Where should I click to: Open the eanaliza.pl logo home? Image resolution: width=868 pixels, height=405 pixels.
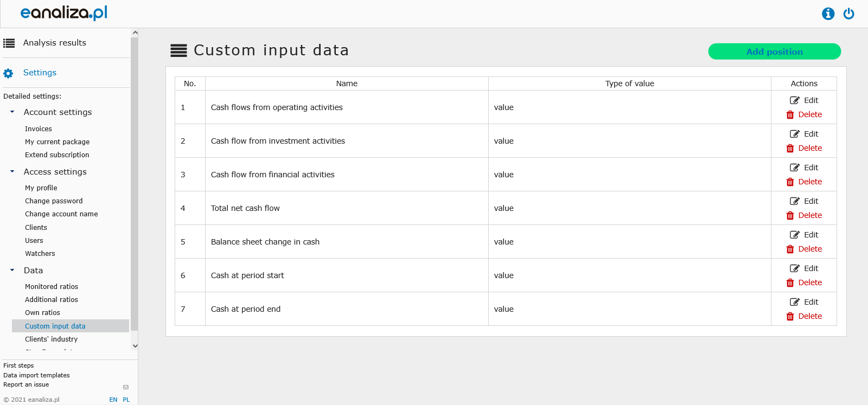[x=64, y=12]
